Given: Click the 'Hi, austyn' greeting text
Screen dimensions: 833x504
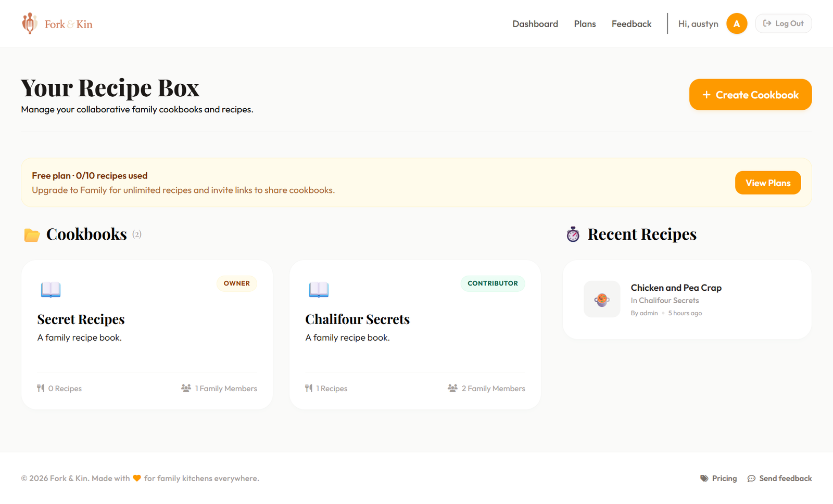Looking at the screenshot, I should pos(698,24).
